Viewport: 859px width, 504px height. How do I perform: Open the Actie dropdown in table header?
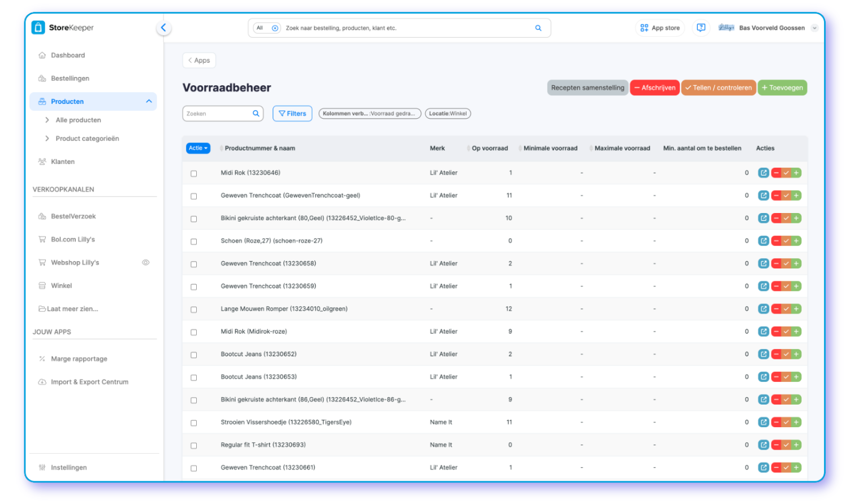[198, 148]
